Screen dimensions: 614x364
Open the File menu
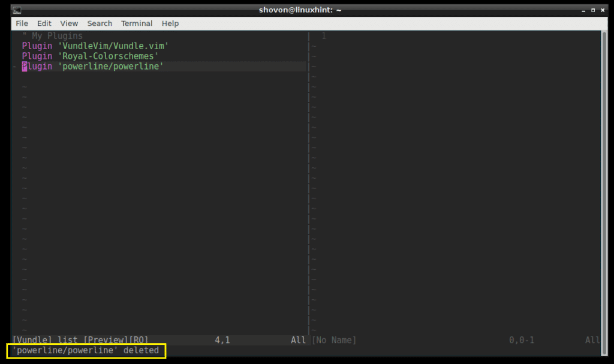[x=22, y=23]
